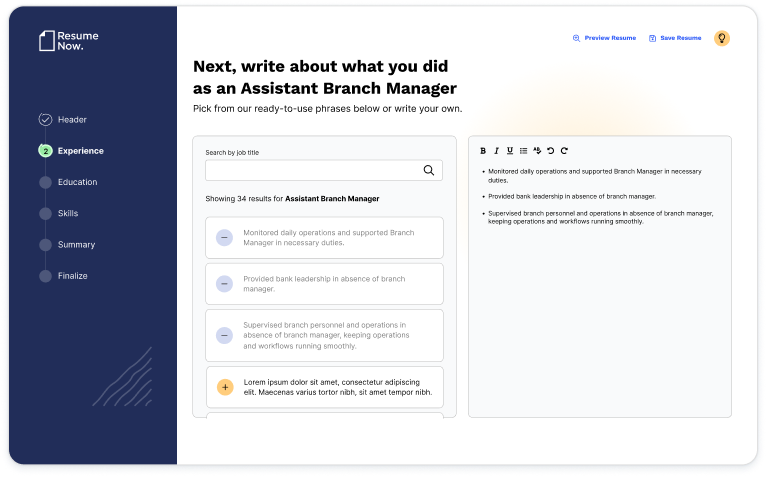Toggle bullet list in the editor
The height and width of the screenshot is (477, 766).
[x=523, y=151]
